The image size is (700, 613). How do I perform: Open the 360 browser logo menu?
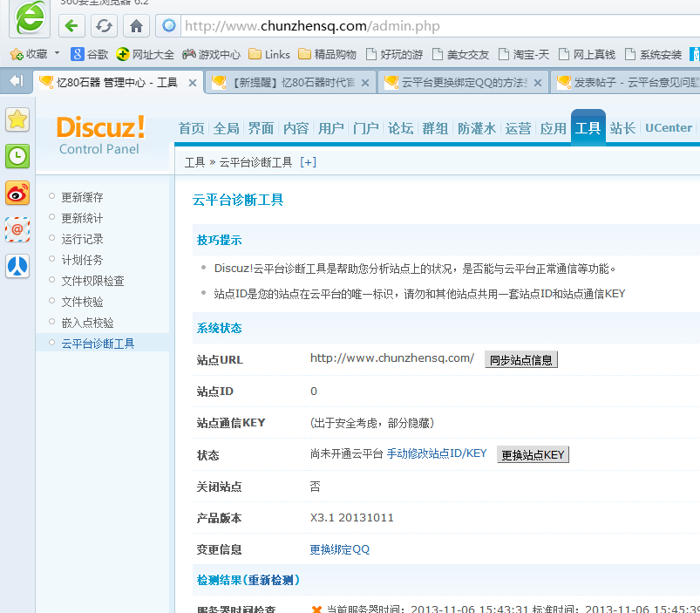(30, 17)
